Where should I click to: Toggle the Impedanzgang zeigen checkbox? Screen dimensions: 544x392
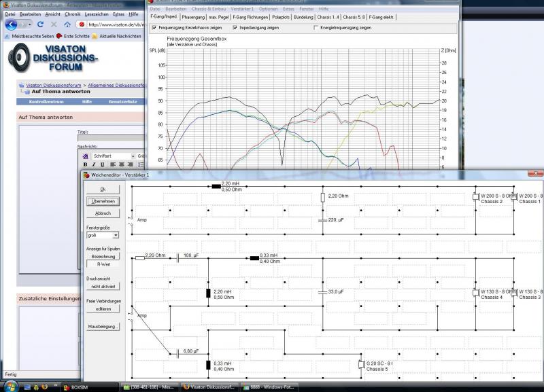tap(235, 28)
